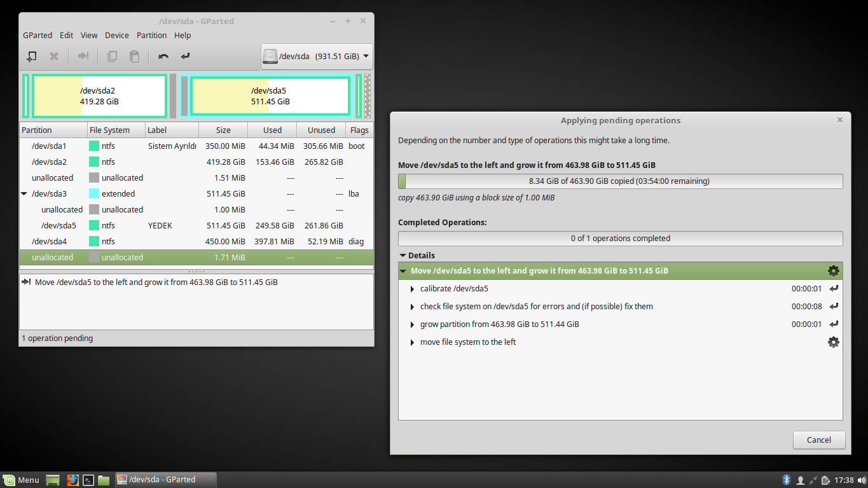Click the completed arrow icon for calibrate /dev/sda5

pos(834,289)
